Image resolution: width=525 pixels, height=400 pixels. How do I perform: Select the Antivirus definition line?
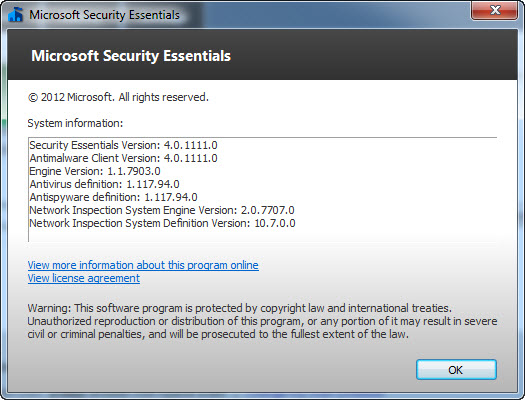coord(104,184)
